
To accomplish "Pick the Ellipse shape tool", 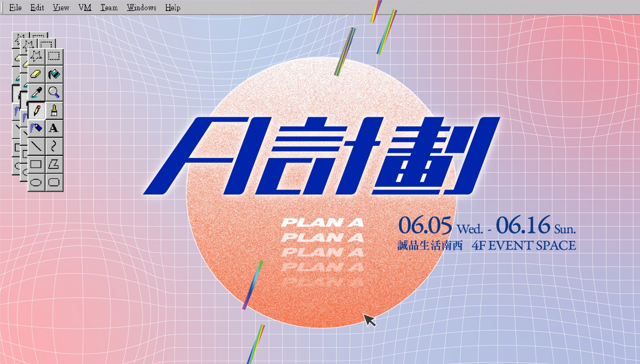I will (x=36, y=182).
